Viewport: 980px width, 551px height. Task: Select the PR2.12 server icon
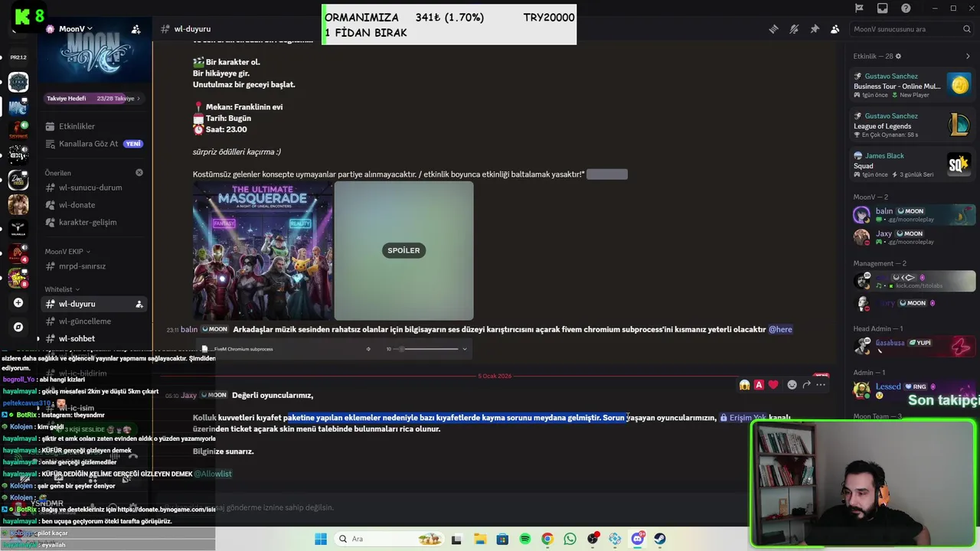(18, 57)
